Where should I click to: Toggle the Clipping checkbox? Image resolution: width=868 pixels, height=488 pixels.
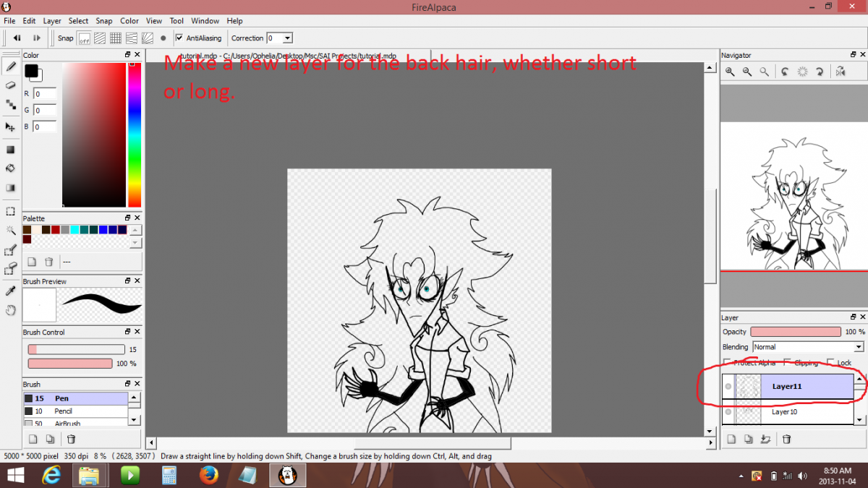pyautogui.click(x=789, y=363)
